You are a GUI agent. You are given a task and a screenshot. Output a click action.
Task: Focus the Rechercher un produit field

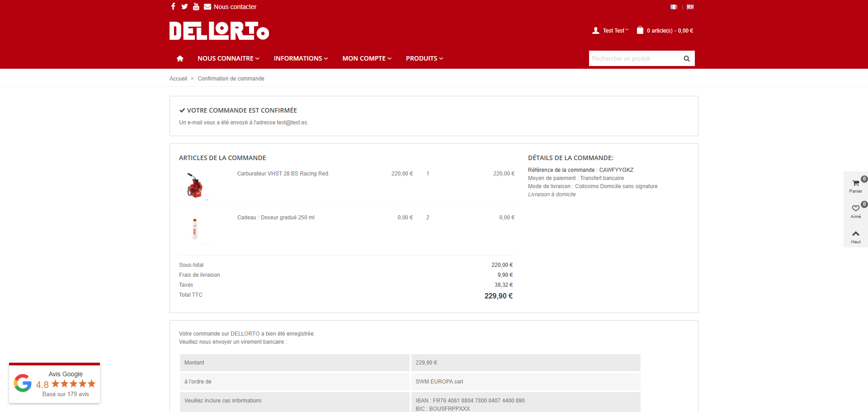tap(634, 58)
